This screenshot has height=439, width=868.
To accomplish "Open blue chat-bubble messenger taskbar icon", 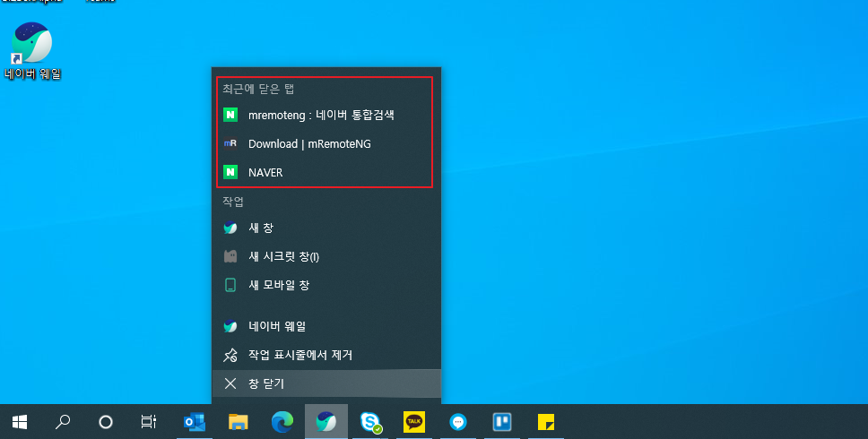I will pos(458,422).
